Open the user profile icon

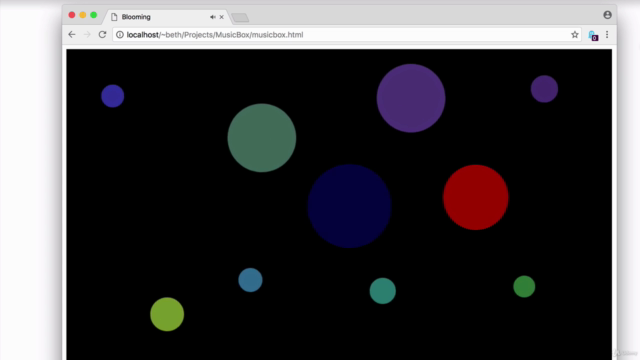click(x=607, y=15)
